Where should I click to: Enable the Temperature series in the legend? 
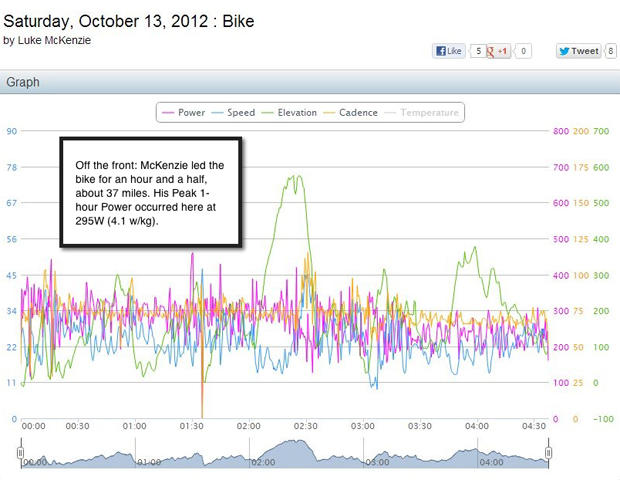pos(423,113)
